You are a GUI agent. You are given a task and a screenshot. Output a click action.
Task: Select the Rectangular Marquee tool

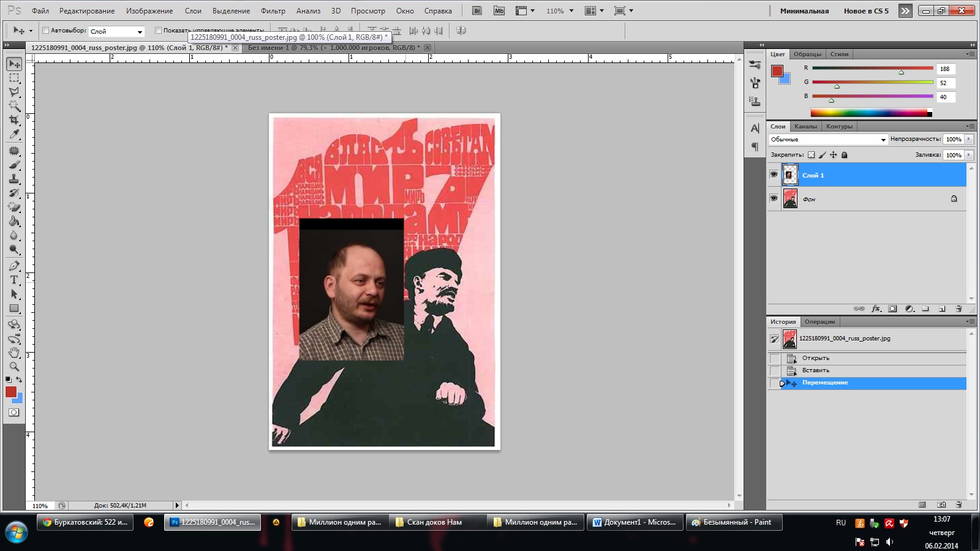[14, 78]
